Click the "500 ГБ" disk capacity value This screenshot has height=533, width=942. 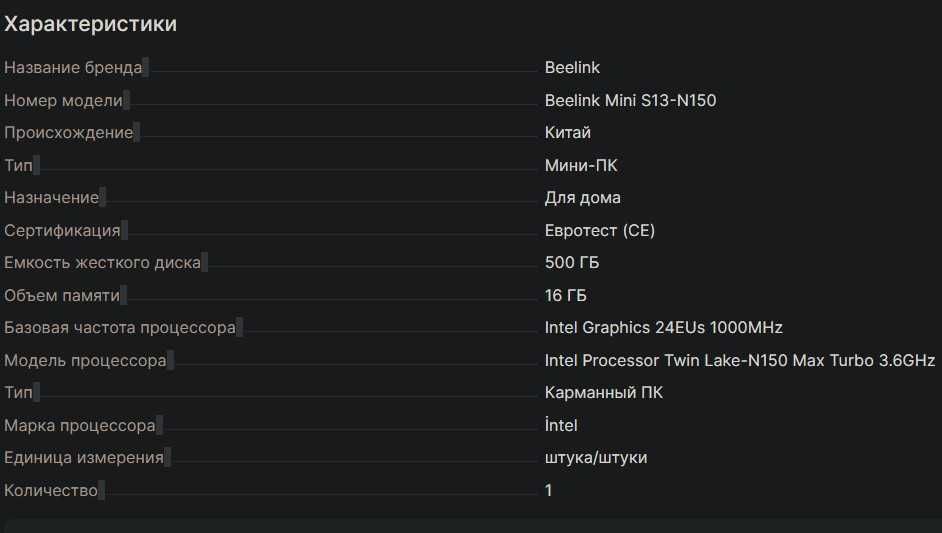coord(572,263)
